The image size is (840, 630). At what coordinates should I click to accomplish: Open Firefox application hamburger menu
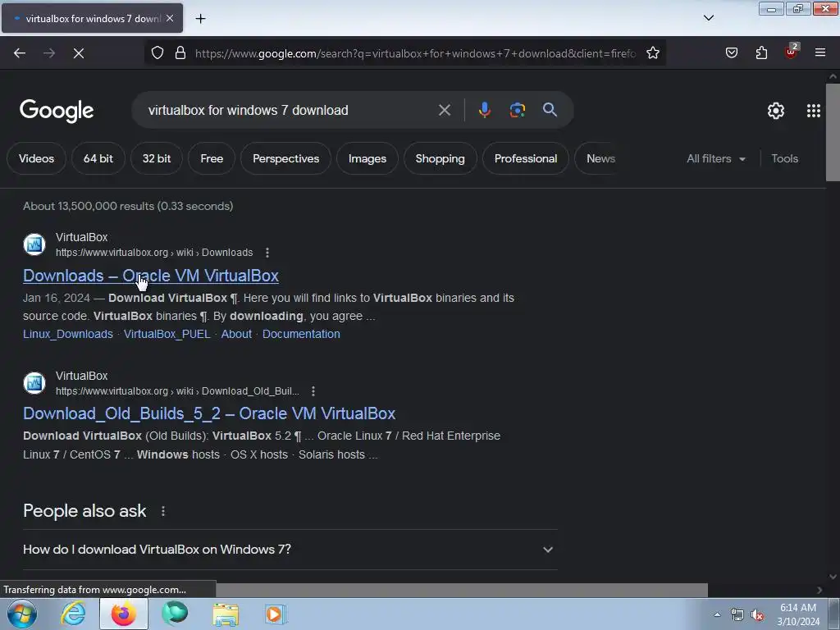pyautogui.click(x=820, y=52)
